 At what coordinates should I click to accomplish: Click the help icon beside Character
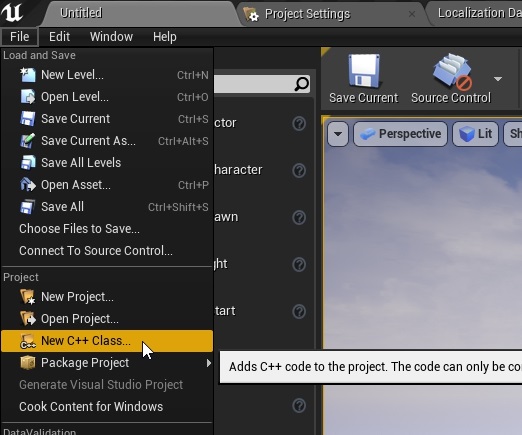pyautogui.click(x=299, y=171)
